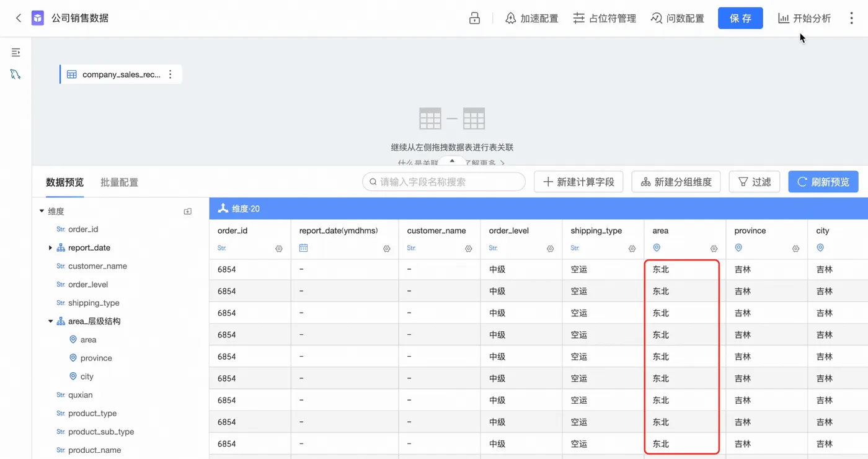
Task: Open the 过滤 filter button
Action: tap(754, 182)
